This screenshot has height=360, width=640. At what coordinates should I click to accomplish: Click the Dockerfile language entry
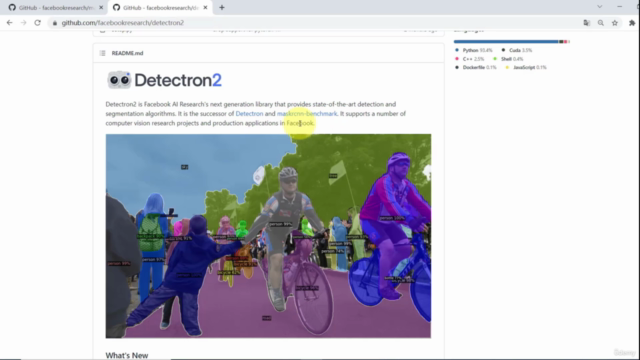point(476,67)
